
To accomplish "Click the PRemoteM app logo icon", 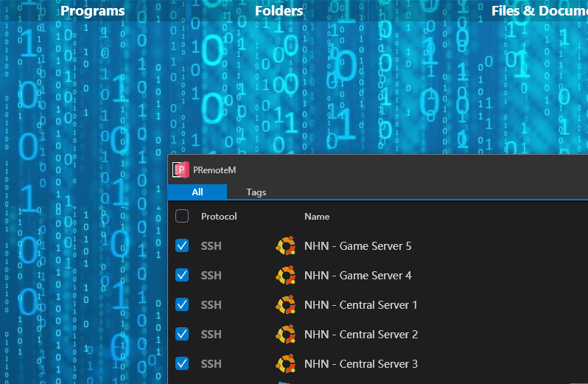I will coord(181,170).
